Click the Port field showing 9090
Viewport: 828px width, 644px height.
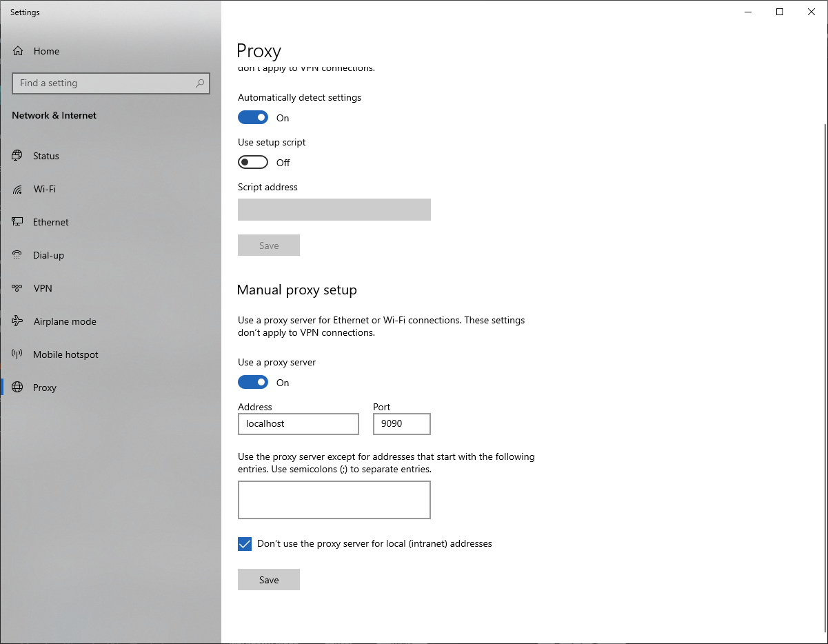(x=401, y=424)
